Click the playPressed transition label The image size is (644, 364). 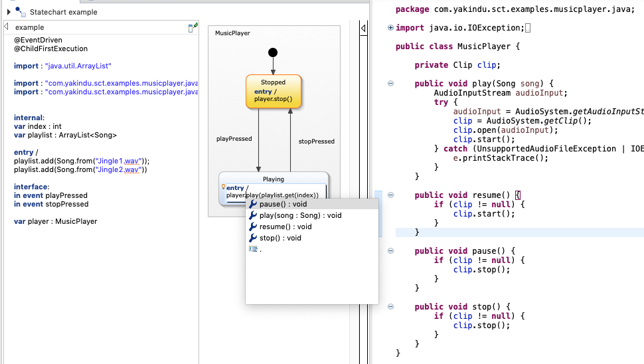point(234,139)
